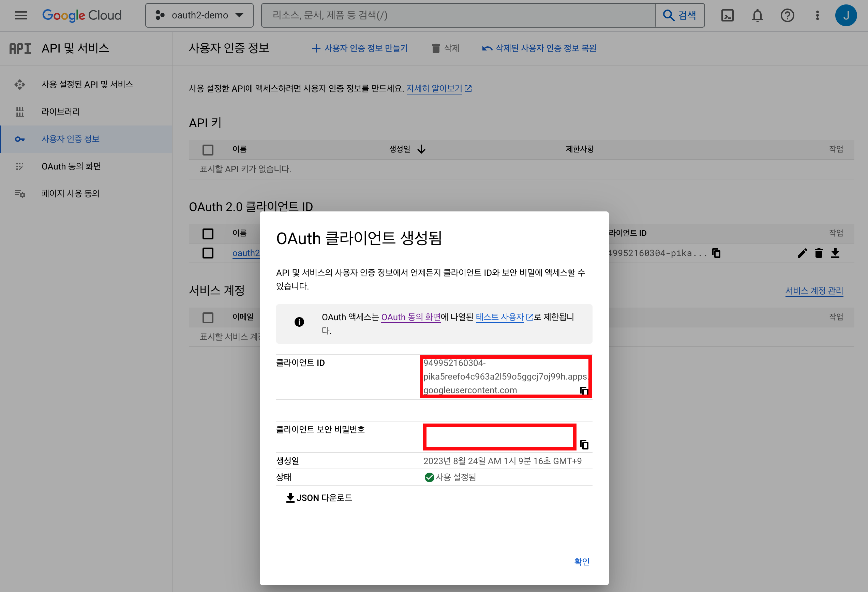Open the 라이브러리 sidebar item

click(x=86, y=112)
